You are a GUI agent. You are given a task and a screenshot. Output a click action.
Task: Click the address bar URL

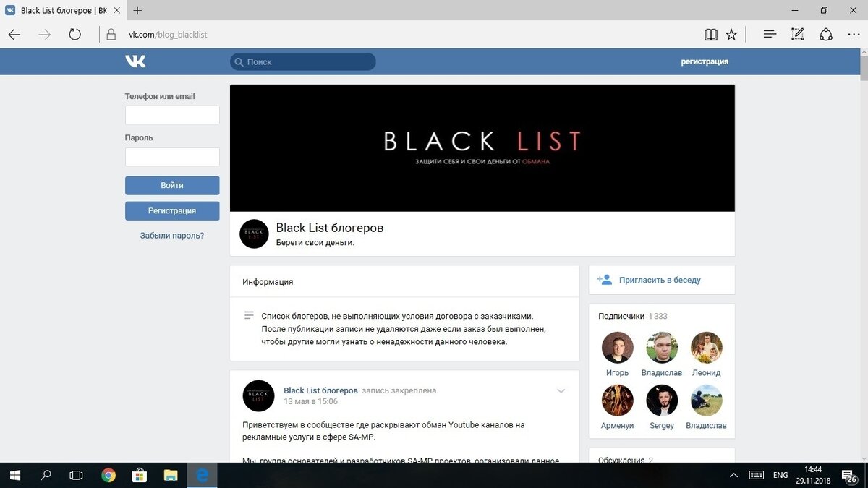pyautogui.click(x=168, y=34)
